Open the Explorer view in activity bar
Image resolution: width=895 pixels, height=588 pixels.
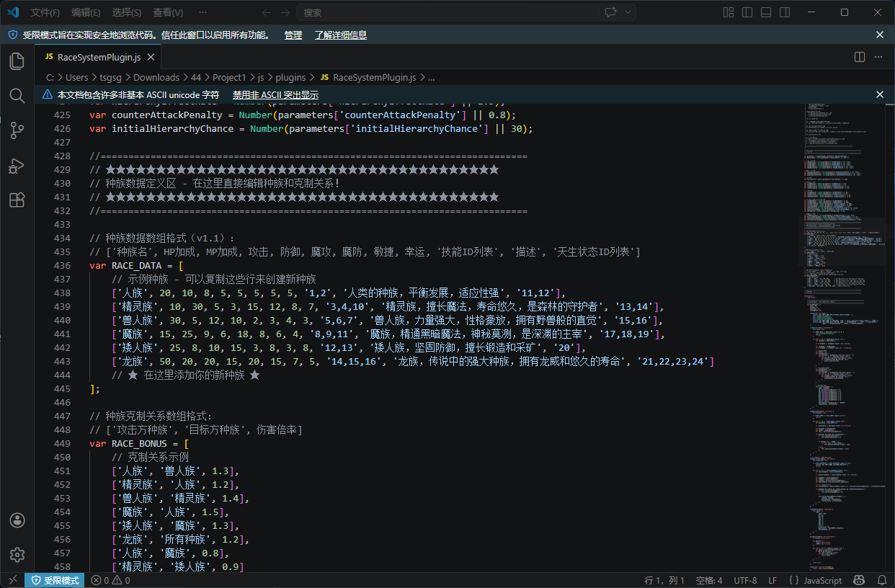17,61
